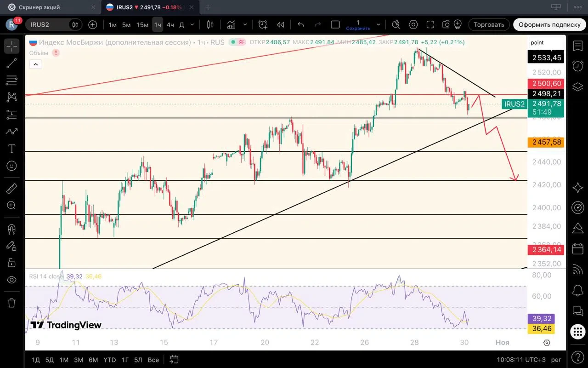This screenshot has width=588, height=368.
Task: Open the economic calendar panel
Action: [578, 249]
